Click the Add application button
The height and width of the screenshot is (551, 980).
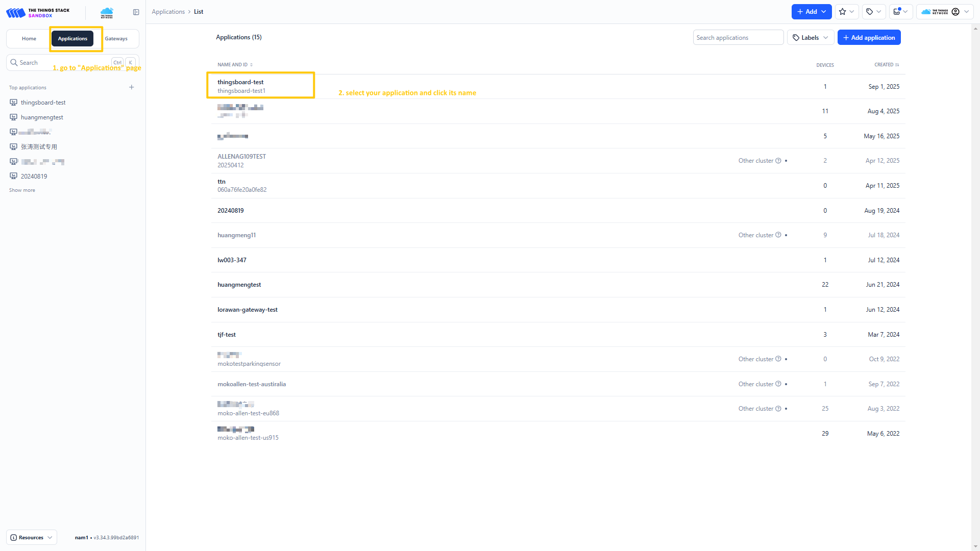(x=869, y=38)
